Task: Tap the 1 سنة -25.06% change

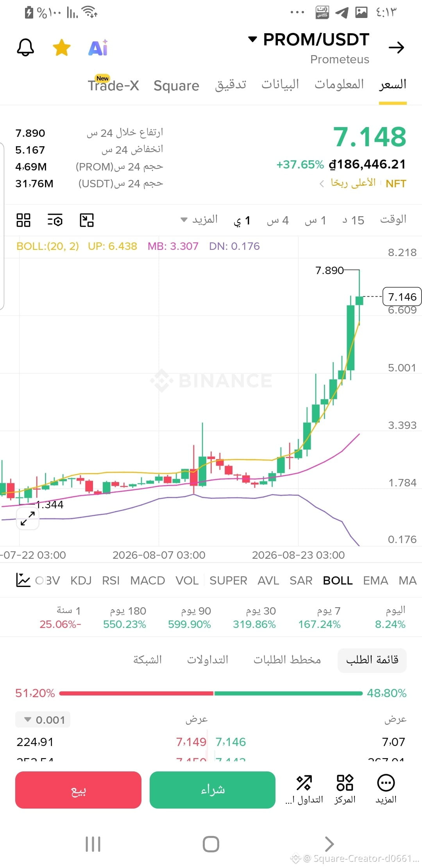Action: click(x=60, y=617)
